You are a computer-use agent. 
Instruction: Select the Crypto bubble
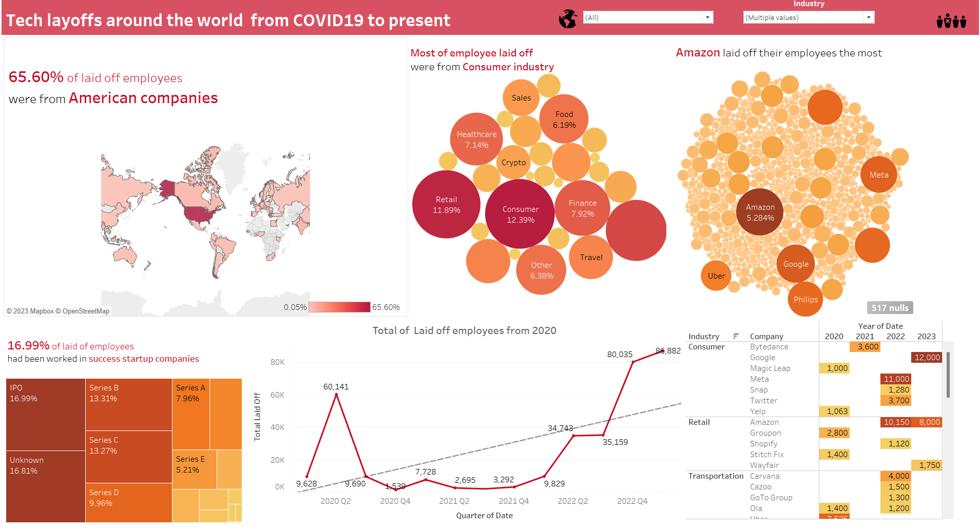coord(513,162)
